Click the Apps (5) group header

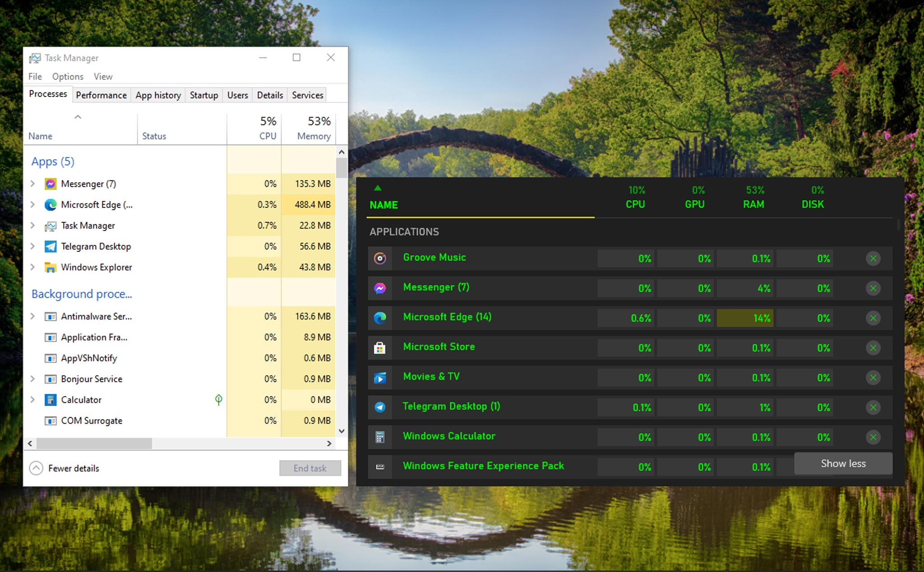(53, 161)
